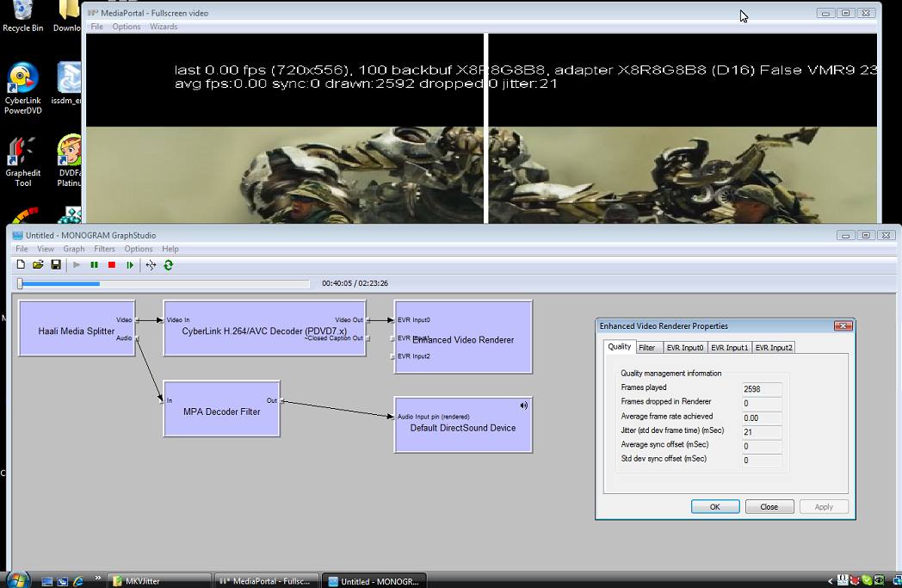
Task: Click the grayed Apply button in Properties dialog
Action: tap(823, 507)
